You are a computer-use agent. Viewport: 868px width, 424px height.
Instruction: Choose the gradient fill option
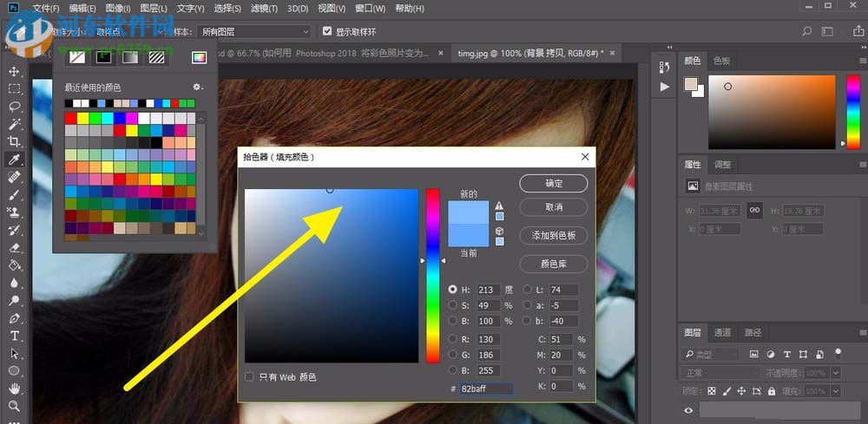[130, 57]
